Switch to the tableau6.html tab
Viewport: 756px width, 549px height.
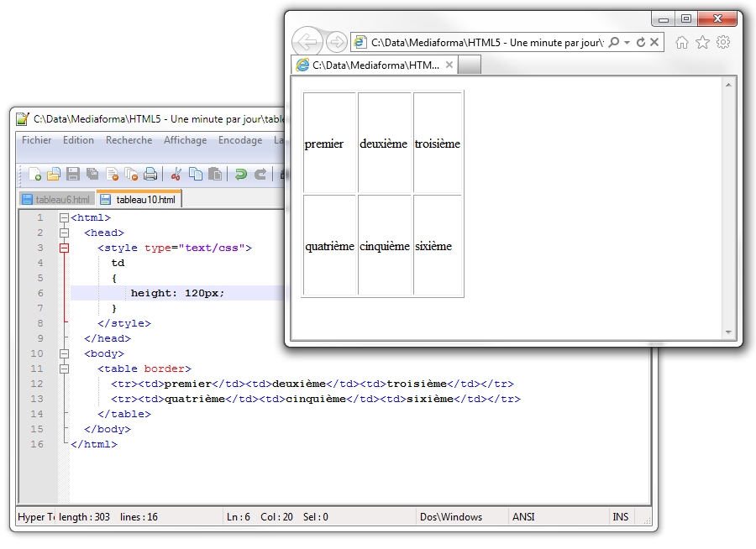(x=56, y=200)
